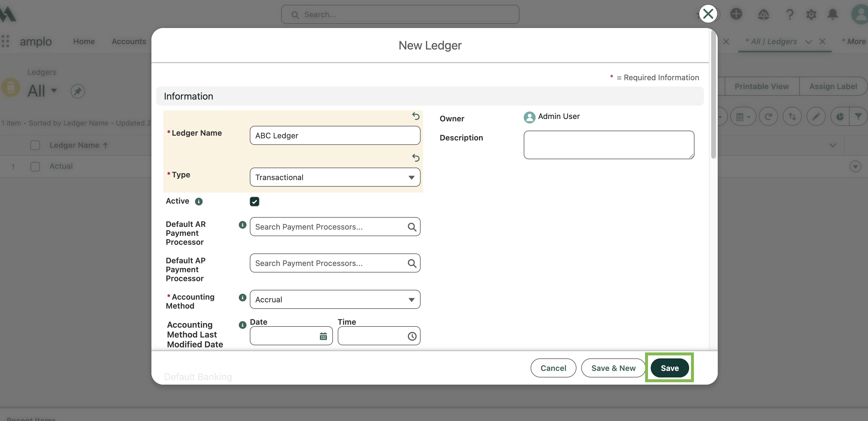Open the All list view dropdown

[x=54, y=90]
